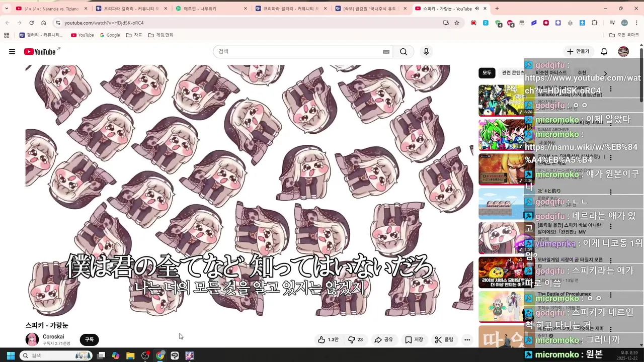Viewport: 644px width, 362px height.
Task: Open 모든 북마크 folder
Action: click(x=624, y=35)
